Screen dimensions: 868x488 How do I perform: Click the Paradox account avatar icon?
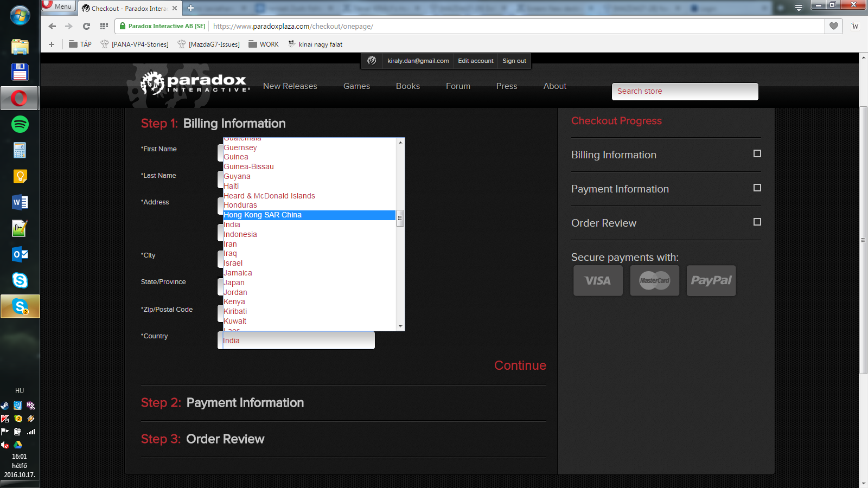(x=372, y=61)
